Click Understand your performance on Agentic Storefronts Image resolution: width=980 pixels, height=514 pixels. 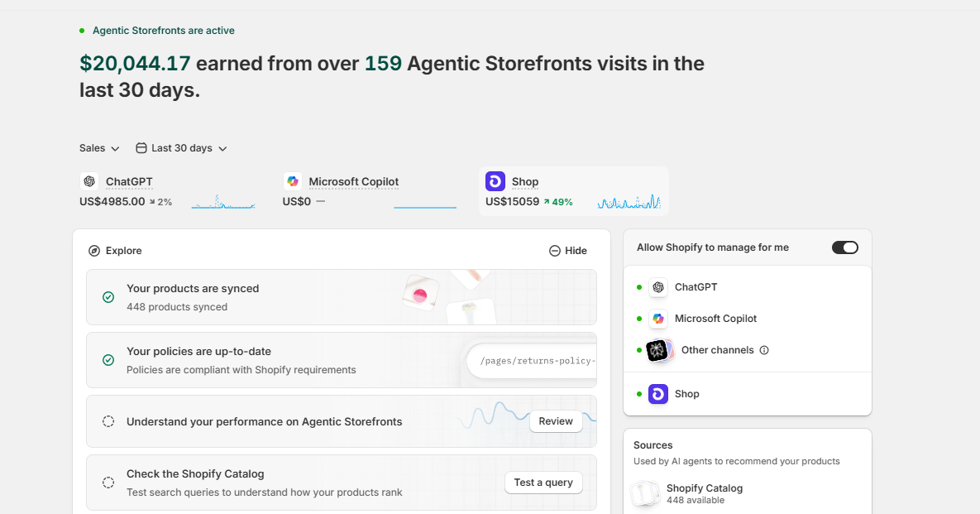pyautogui.click(x=265, y=421)
